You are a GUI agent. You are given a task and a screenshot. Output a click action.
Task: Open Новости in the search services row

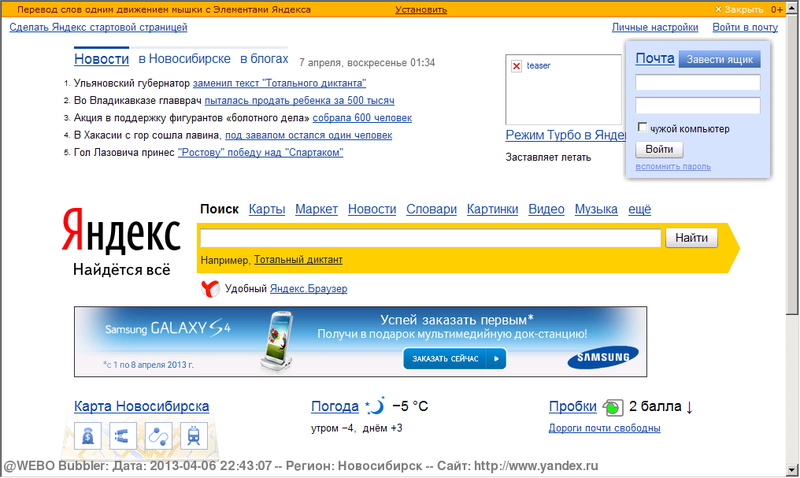click(372, 209)
